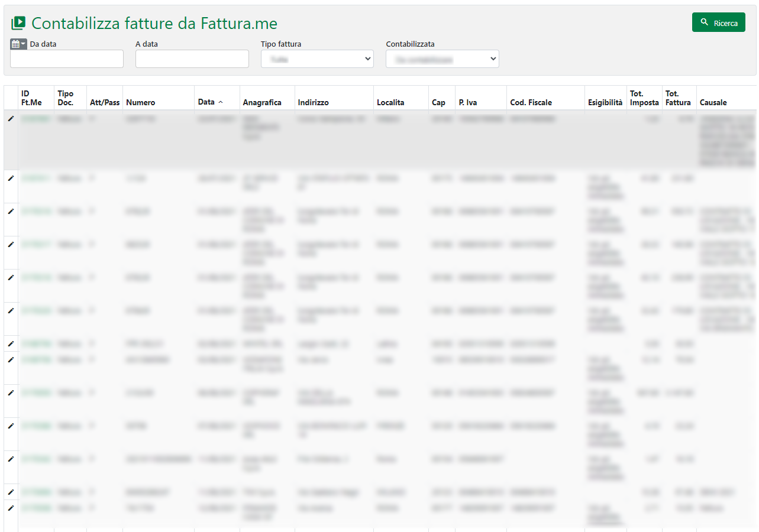
Task: Click the Esigibilità column header
Action: pos(605,102)
